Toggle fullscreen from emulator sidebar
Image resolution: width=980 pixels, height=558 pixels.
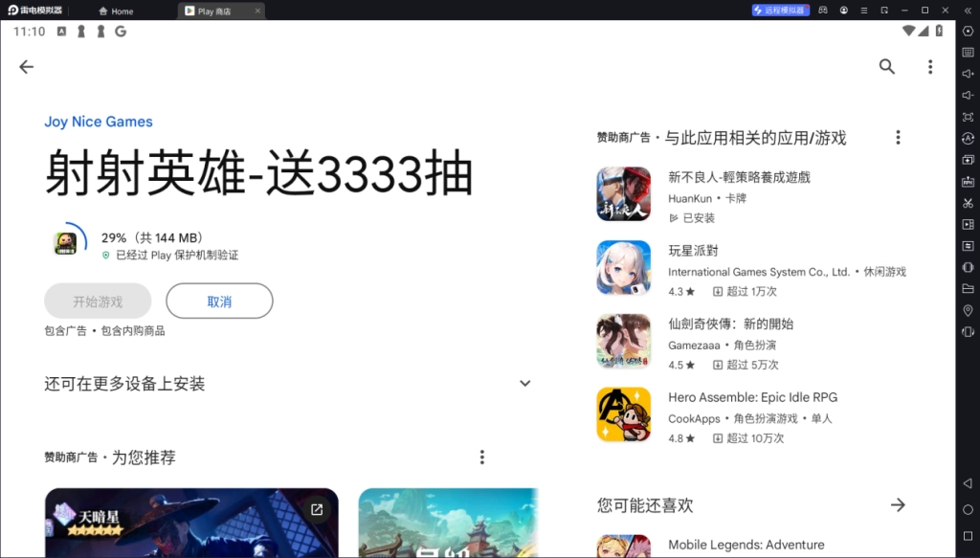[x=969, y=117]
